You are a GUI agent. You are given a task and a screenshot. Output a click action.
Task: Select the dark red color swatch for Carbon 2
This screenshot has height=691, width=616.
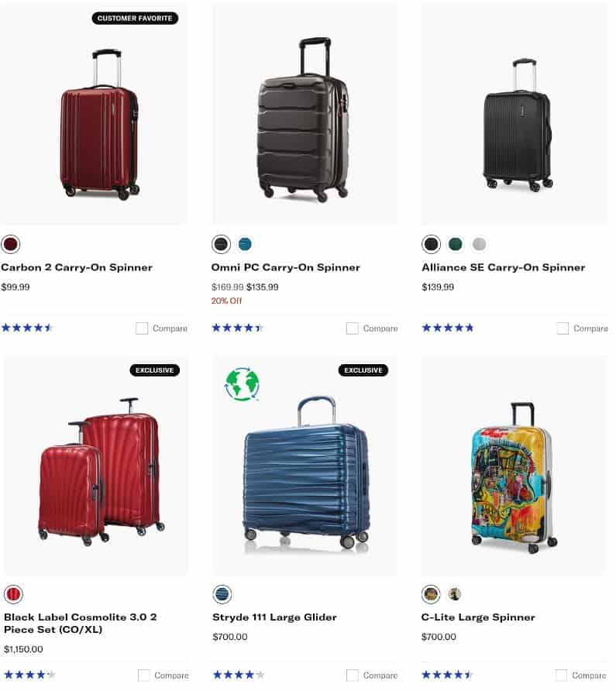click(11, 243)
